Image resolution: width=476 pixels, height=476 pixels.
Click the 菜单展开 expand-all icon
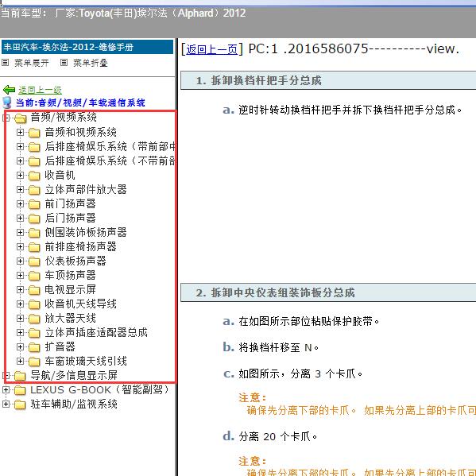5,63
